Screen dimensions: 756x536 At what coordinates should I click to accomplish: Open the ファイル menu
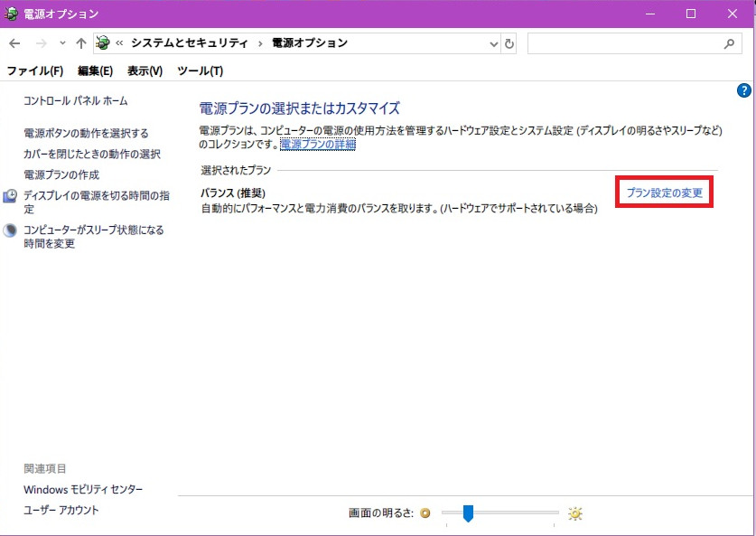click(x=34, y=71)
